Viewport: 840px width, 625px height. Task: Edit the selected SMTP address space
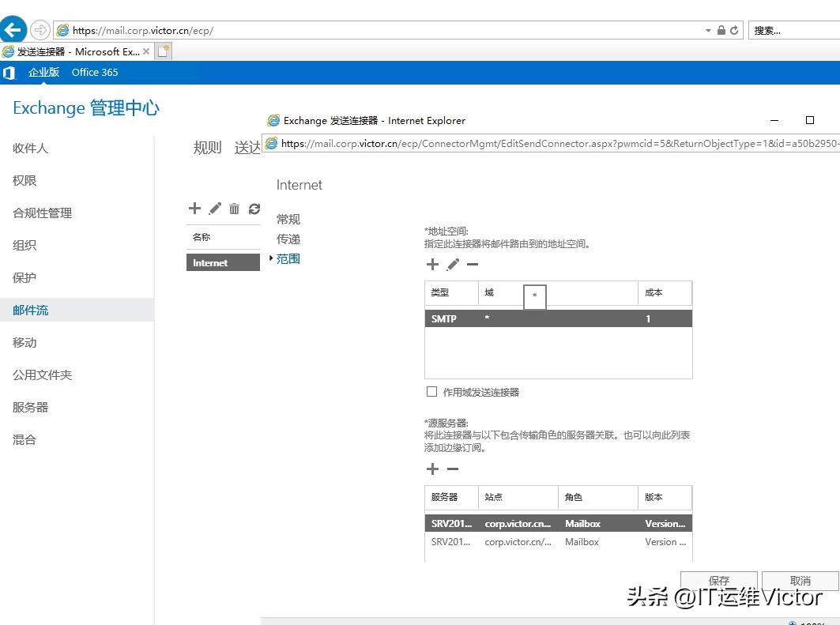coord(451,264)
